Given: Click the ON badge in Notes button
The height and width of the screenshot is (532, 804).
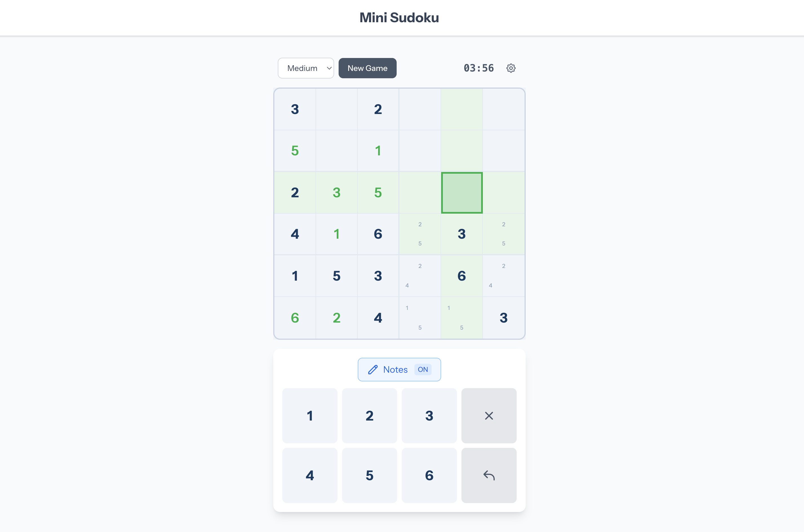Looking at the screenshot, I should 423,370.
